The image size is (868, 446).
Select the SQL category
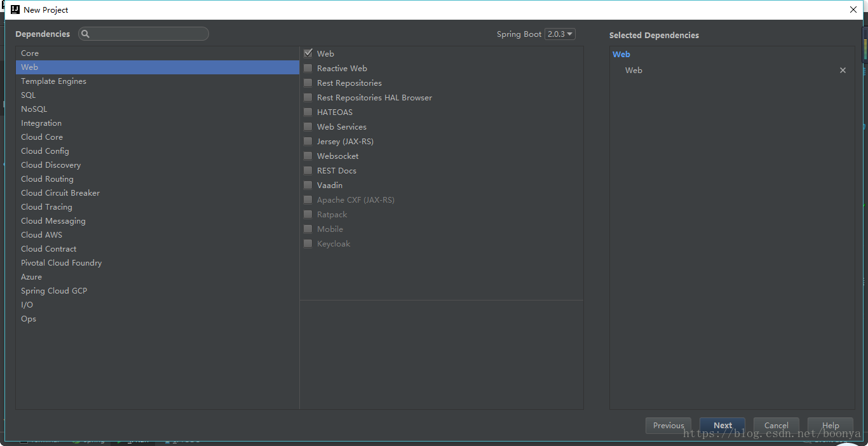158,95
